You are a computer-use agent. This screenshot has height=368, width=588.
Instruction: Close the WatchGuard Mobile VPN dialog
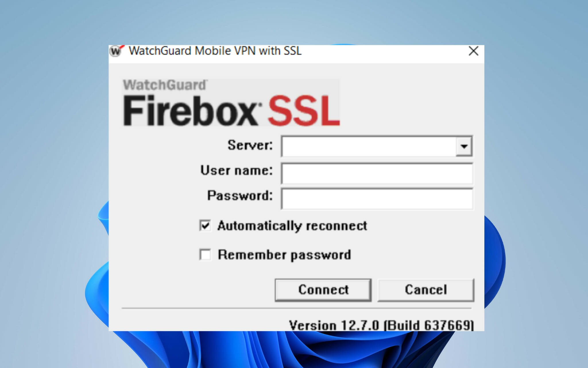coord(473,51)
